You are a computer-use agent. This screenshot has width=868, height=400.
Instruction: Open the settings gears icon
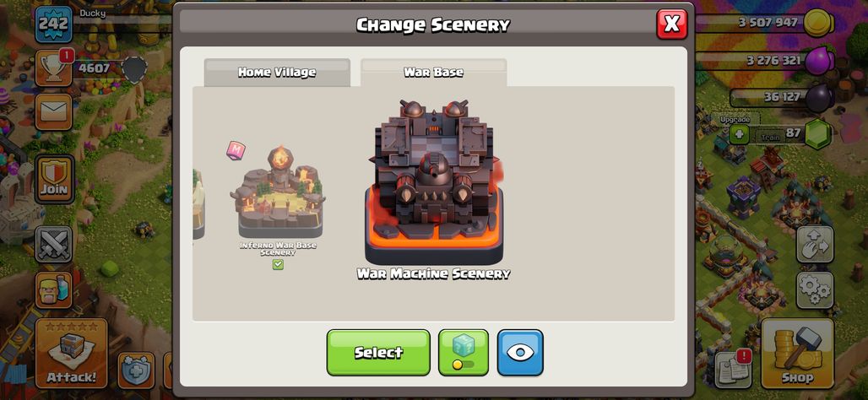click(x=815, y=290)
